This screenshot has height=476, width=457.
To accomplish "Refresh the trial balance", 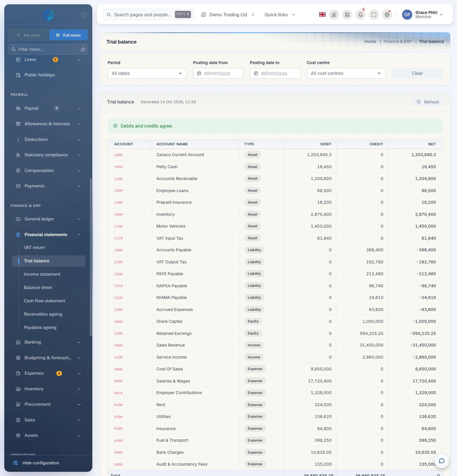I will tap(428, 102).
